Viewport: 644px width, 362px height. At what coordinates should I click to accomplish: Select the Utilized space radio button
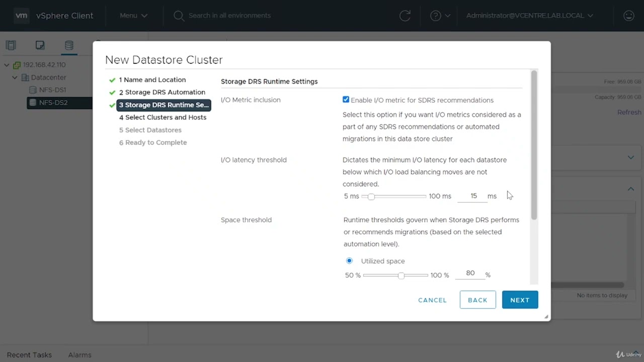pyautogui.click(x=349, y=260)
